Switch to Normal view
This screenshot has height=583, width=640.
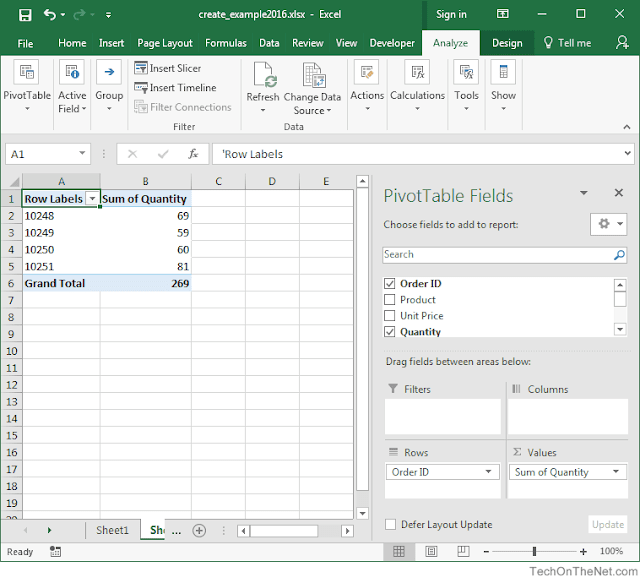[x=398, y=552]
